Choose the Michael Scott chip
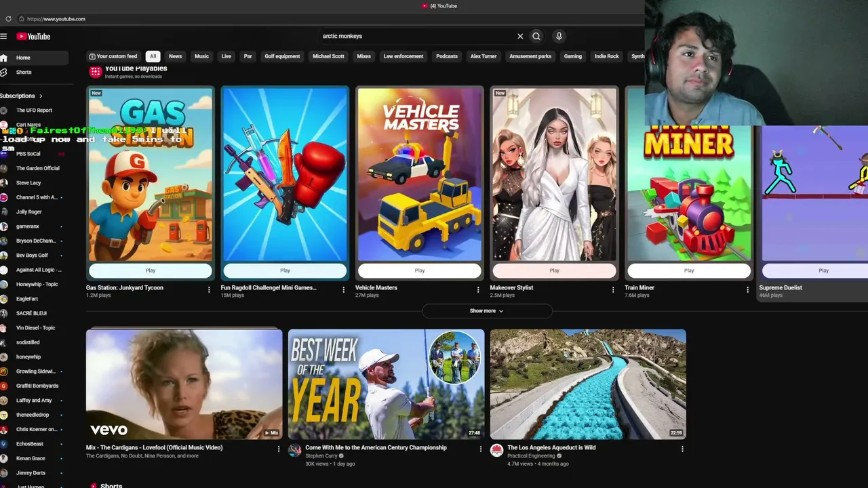The height and width of the screenshot is (488, 868). pyautogui.click(x=328, y=56)
